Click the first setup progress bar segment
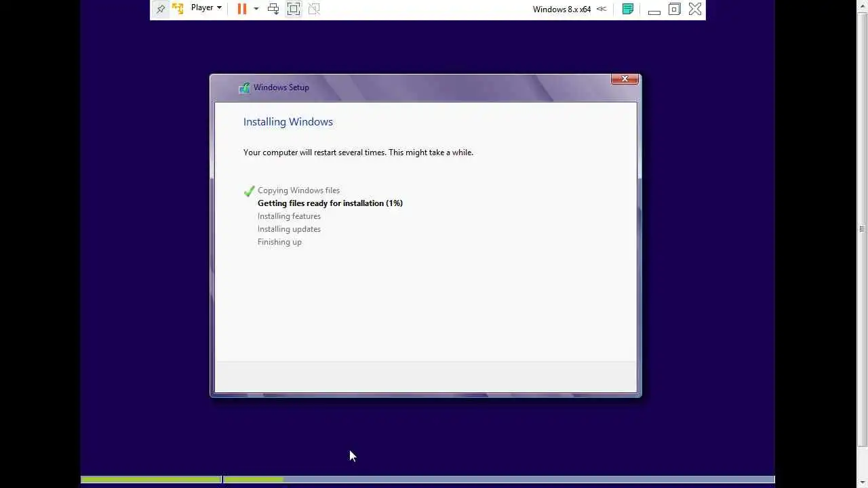Image resolution: width=868 pixels, height=488 pixels. coord(151,480)
